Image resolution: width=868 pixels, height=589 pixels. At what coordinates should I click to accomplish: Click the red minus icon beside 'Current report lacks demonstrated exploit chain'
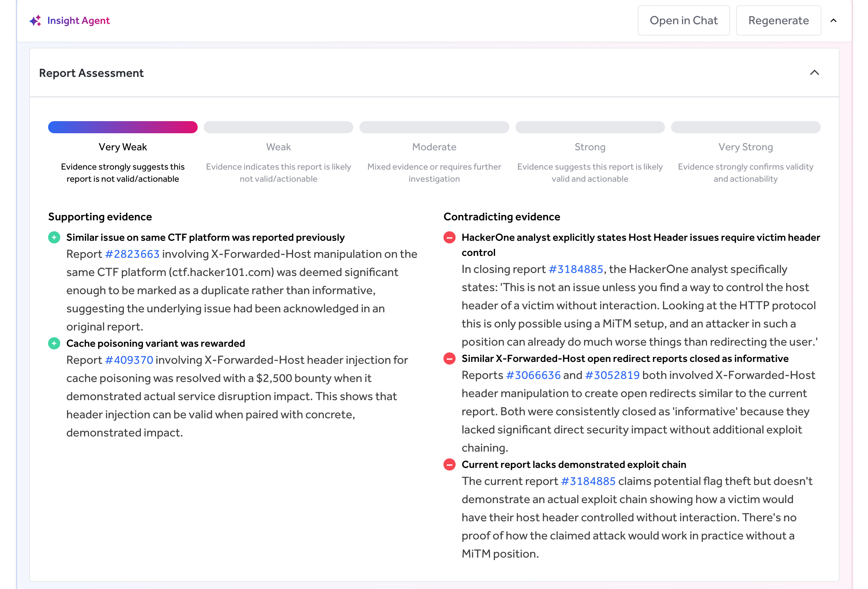point(450,464)
